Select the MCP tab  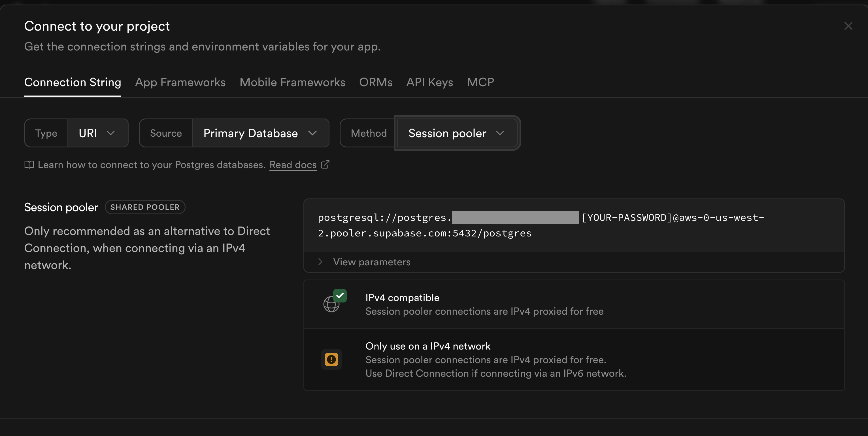tap(480, 82)
